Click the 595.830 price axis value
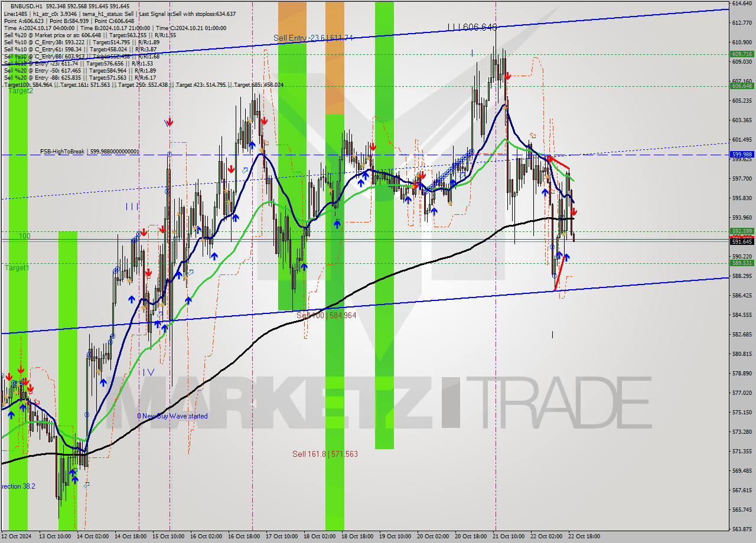The image size is (756, 543). (x=742, y=198)
